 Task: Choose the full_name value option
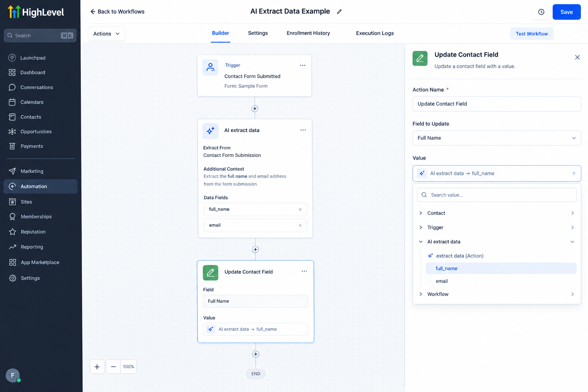(501, 268)
